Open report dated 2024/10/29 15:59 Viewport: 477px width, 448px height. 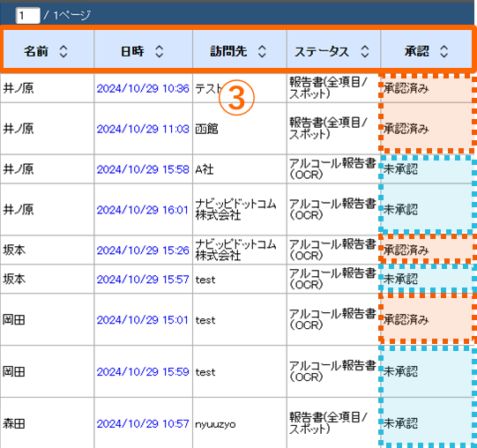pyautogui.click(x=143, y=371)
